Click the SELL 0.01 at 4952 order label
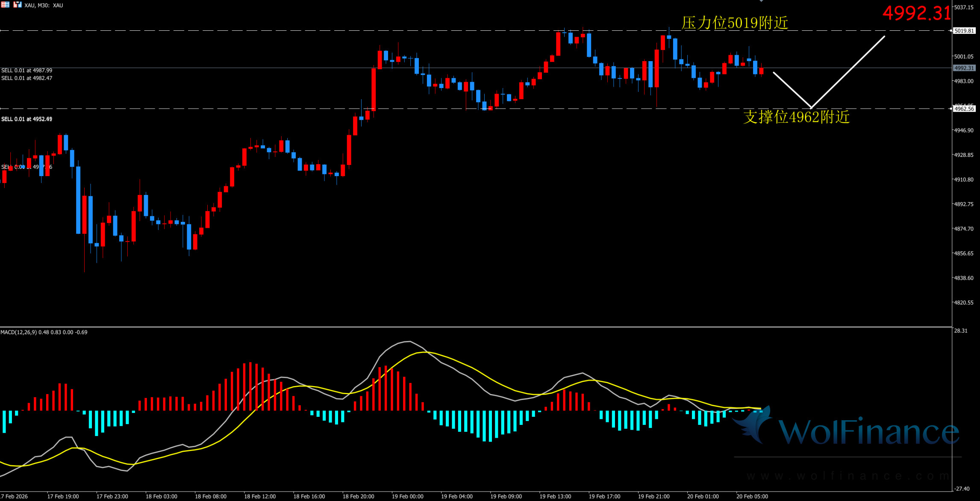 click(26, 119)
